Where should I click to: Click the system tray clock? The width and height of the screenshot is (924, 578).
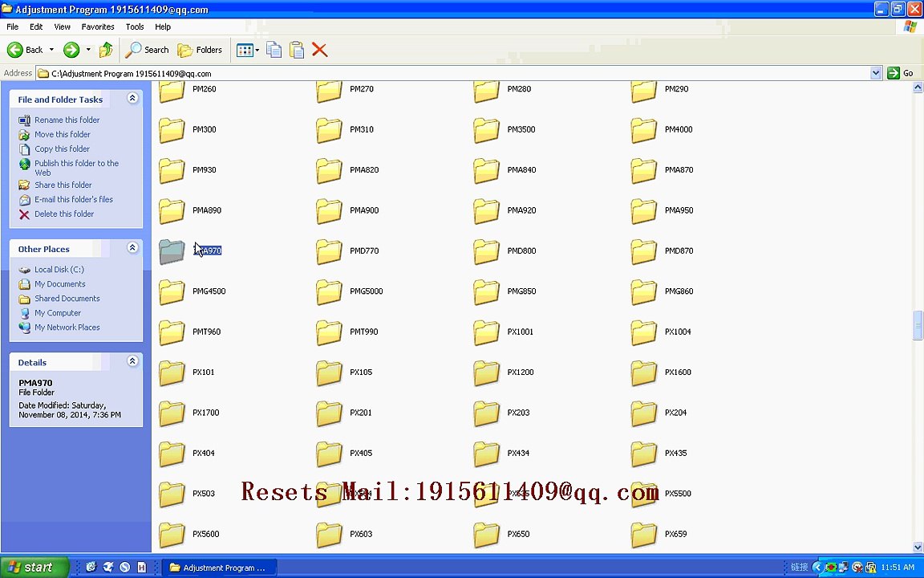(898, 568)
